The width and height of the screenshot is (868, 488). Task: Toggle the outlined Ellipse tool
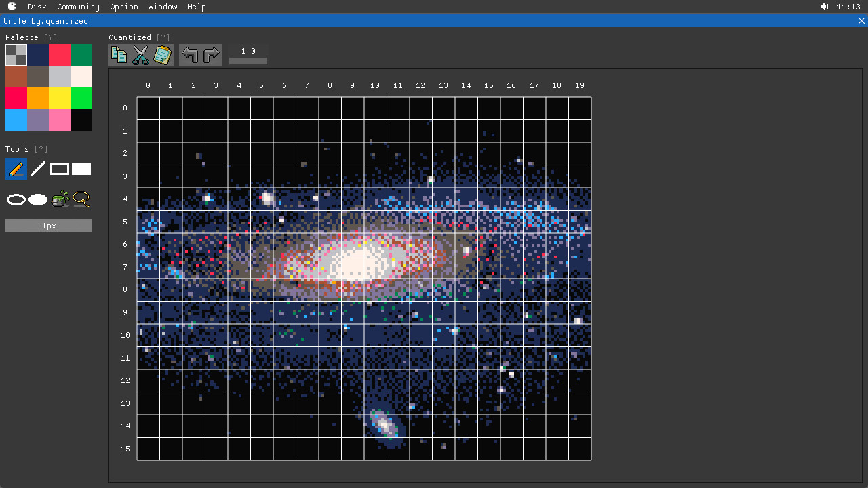tap(16, 199)
